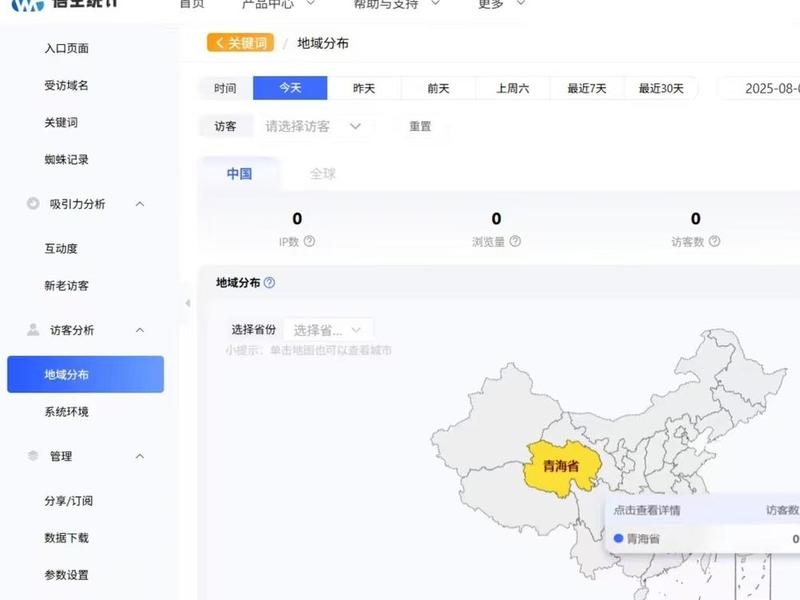Collapse the 管理 menu group
800x600 pixels.
point(140,456)
